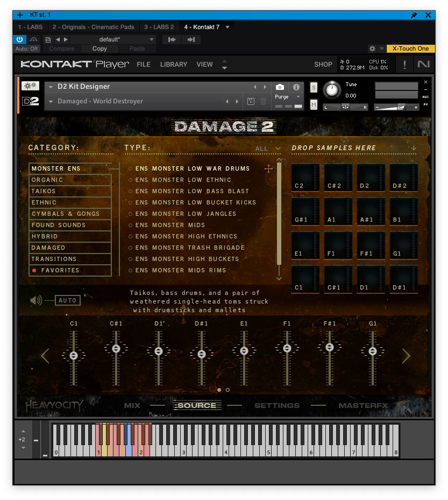Click the Tune knob
The image size is (448, 500).
332,89
